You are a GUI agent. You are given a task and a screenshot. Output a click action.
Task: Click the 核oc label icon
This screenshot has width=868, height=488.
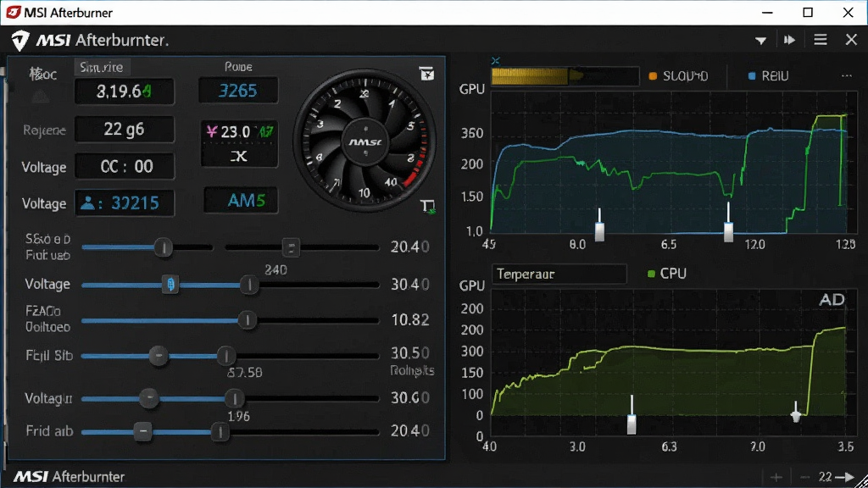click(42, 74)
